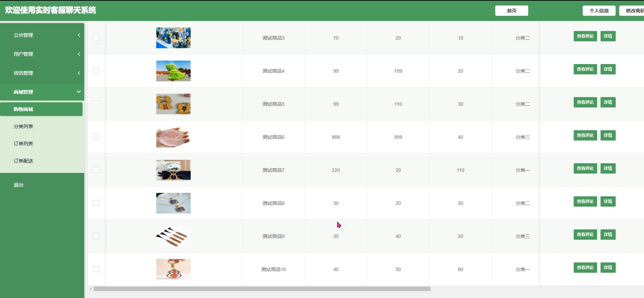Open the 订单配送 submenu item
The width and height of the screenshot is (644, 298).
tap(41, 160)
